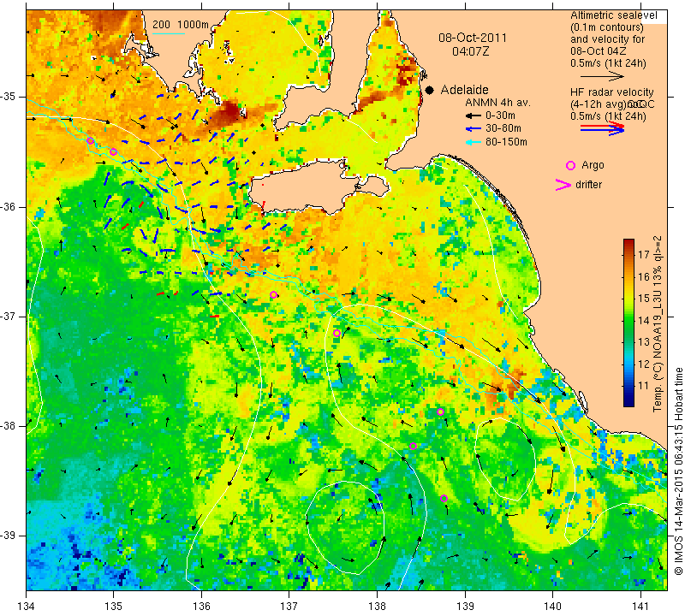Viewport: 685px width, 616px height.
Task: Click the southernmost Argo circle on the map
Action: tap(444, 498)
